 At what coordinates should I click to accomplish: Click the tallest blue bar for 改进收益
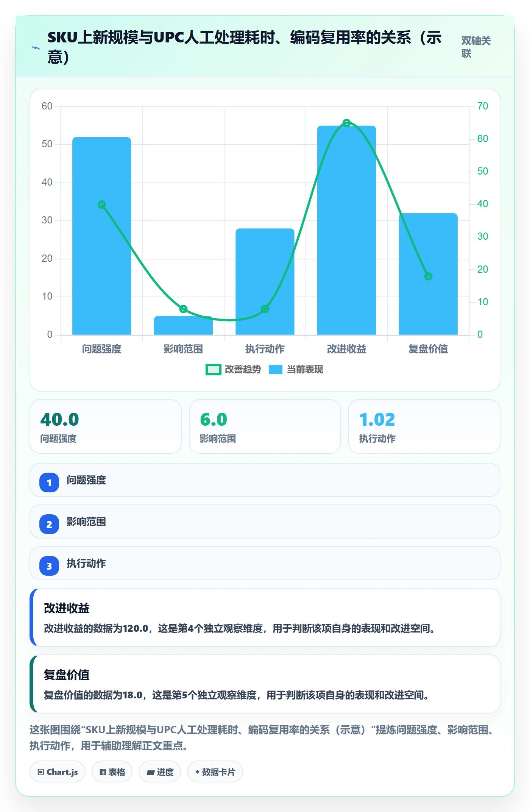click(346, 230)
